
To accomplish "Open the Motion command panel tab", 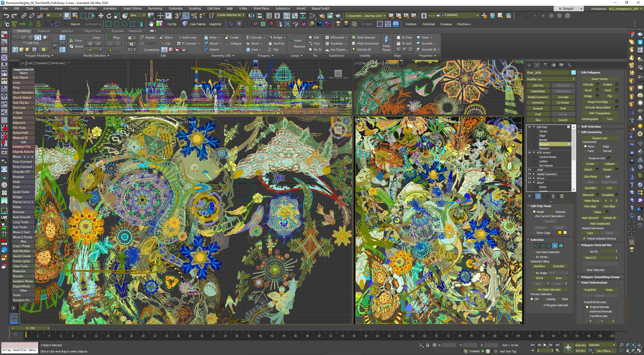I will click(553, 65).
